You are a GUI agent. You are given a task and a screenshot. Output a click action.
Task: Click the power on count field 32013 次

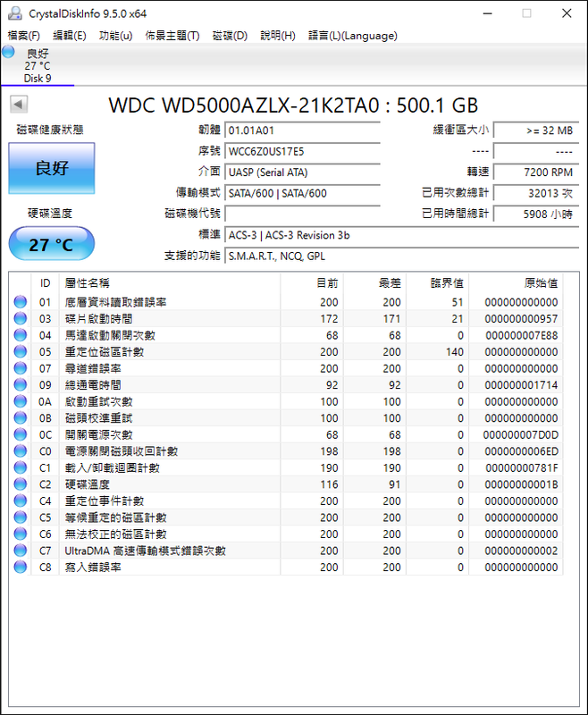click(536, 193)
